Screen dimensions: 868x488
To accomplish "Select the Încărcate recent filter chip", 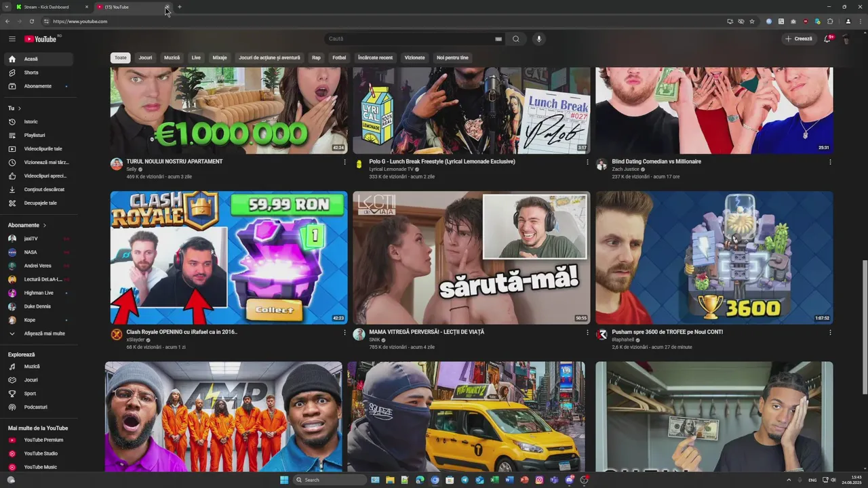I will coord(375,58).
